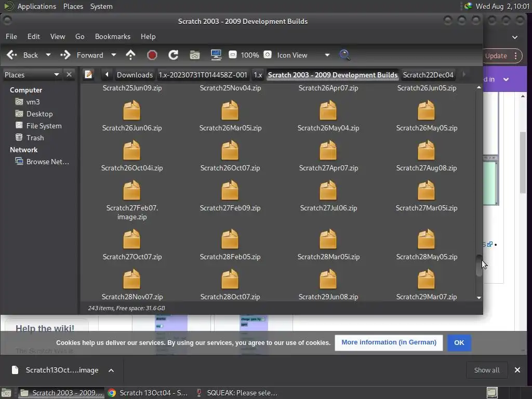Open the Go menu
532x399 pixels.
coord(79,36)
